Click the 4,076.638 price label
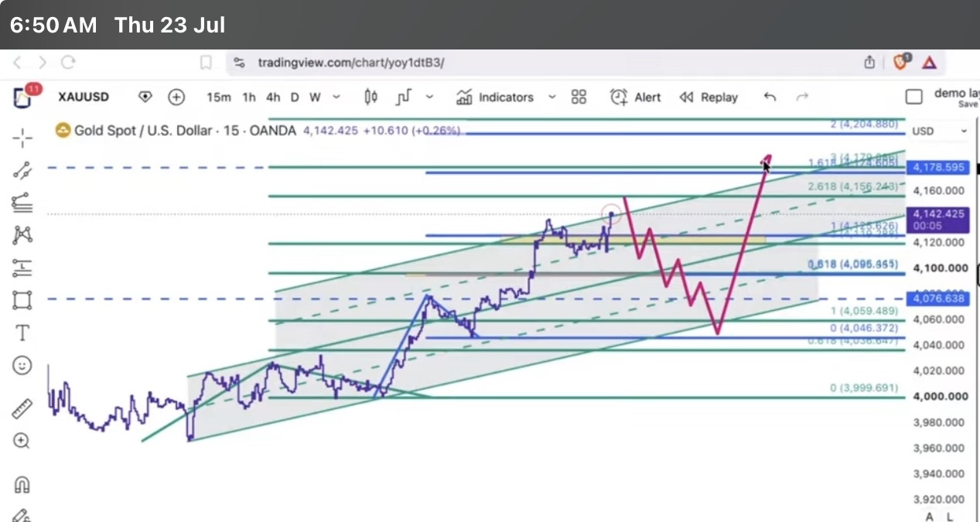The height and width of the screenshot is (522, 980). coord(938,298)
